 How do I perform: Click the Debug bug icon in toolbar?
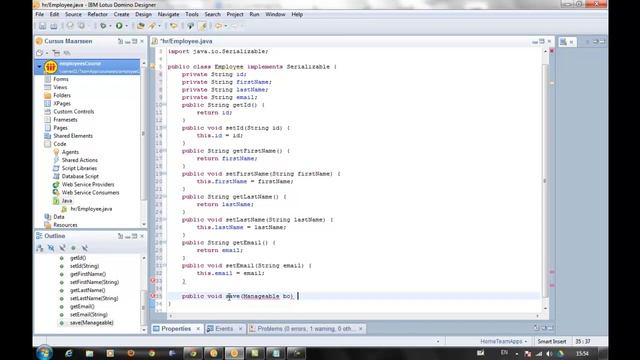103,26
